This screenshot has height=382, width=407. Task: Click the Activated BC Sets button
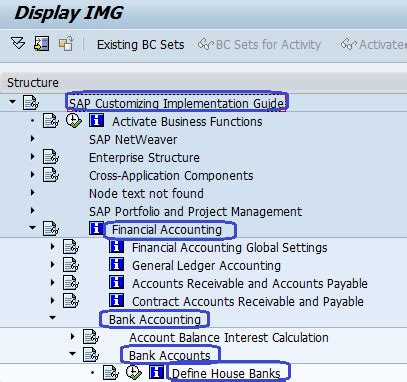point(374,45)
